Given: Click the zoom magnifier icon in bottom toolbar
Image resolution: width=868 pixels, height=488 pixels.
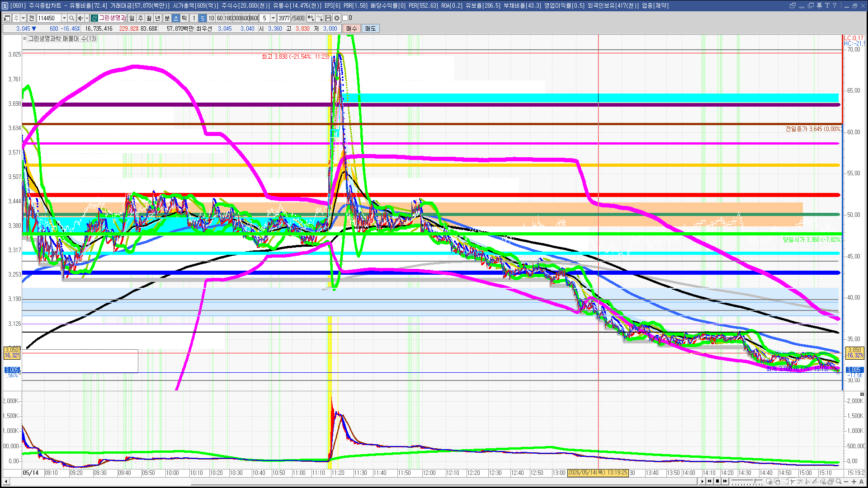Looking at the screenshot, I should click(839, 481).
